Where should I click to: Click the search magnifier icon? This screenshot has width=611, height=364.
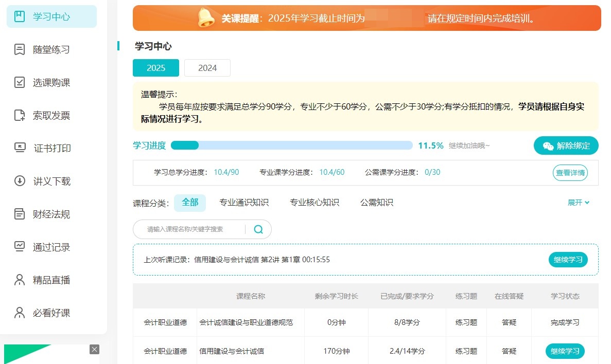(258, 229)
